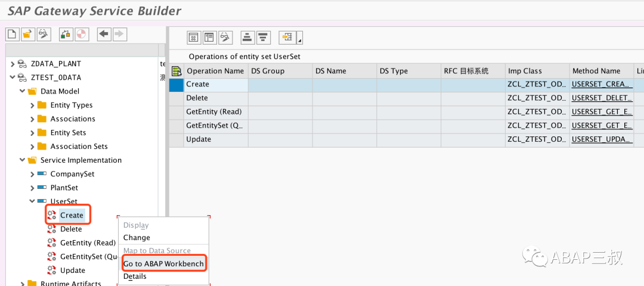Click the gear icon beside Update operation
The image size is (644, 286).
pos(51,271)
